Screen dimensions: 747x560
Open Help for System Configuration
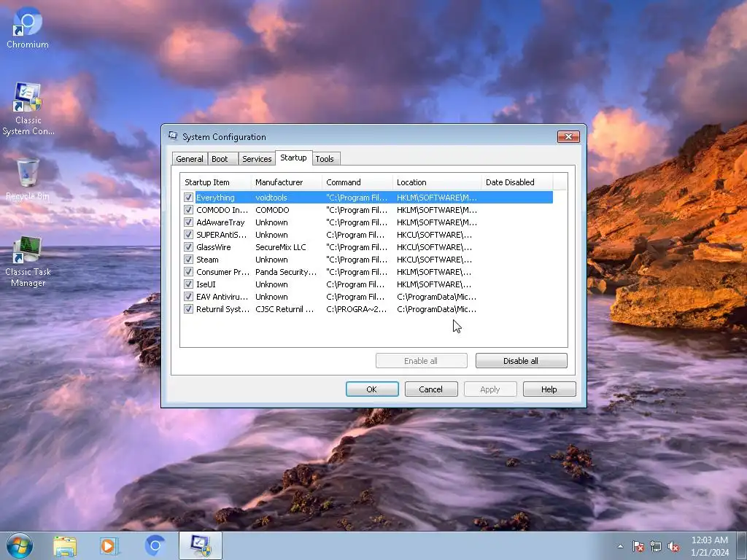(549, 389)
